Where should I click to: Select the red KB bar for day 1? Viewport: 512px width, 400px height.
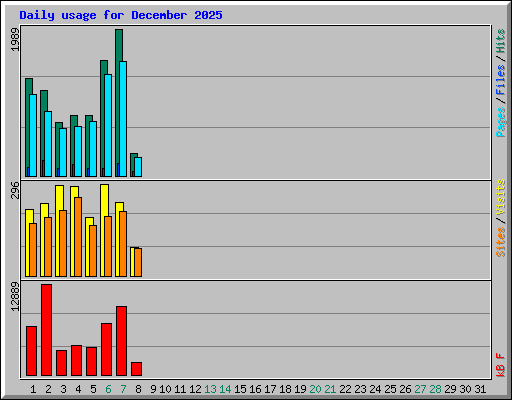click(31, 351)
